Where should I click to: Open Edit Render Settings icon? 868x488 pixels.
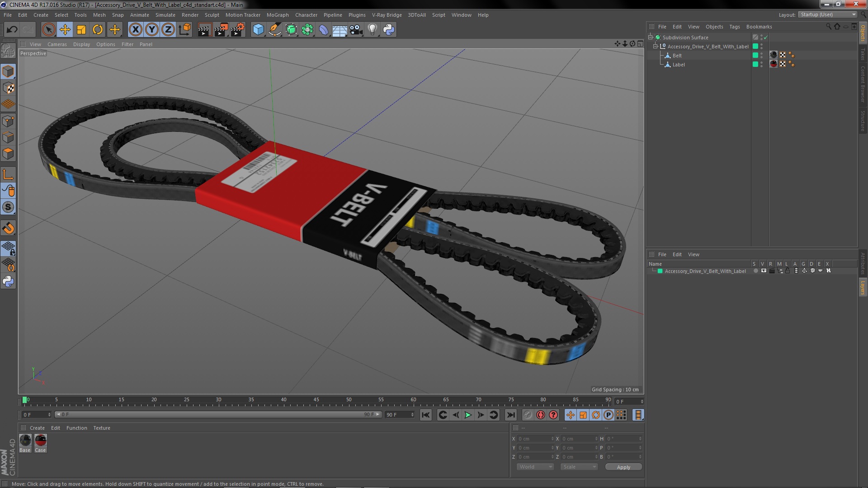pyautogui.click(x=237, y=30)
